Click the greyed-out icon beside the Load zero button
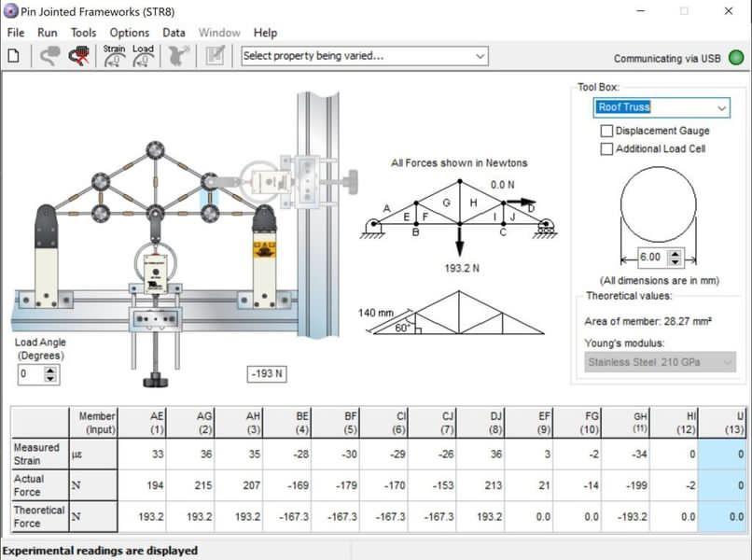The width and height of the screenshot is (752, 560). point(178,56)
